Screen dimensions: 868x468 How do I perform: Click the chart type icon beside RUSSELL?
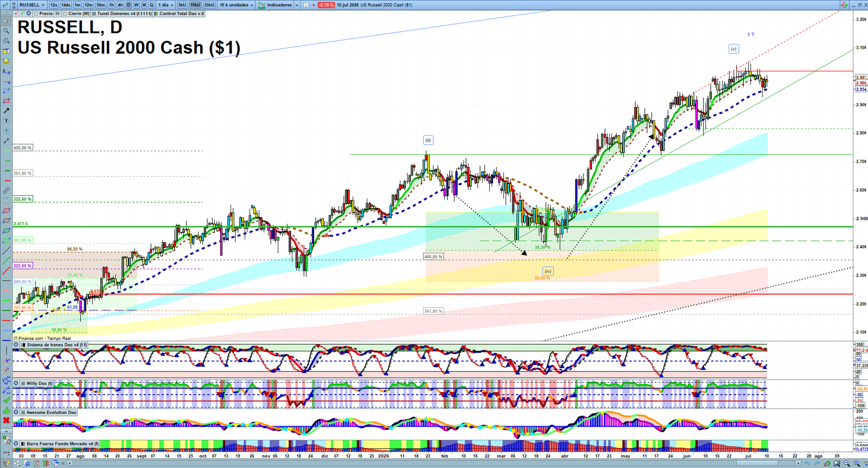pyautogui.click(x=5, y=5)
